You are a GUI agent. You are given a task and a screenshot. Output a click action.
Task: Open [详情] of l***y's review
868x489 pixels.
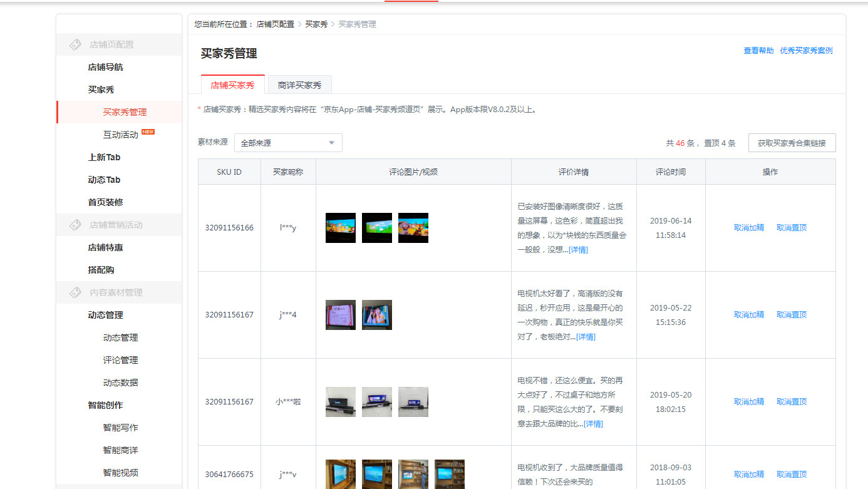coord(578,250)
